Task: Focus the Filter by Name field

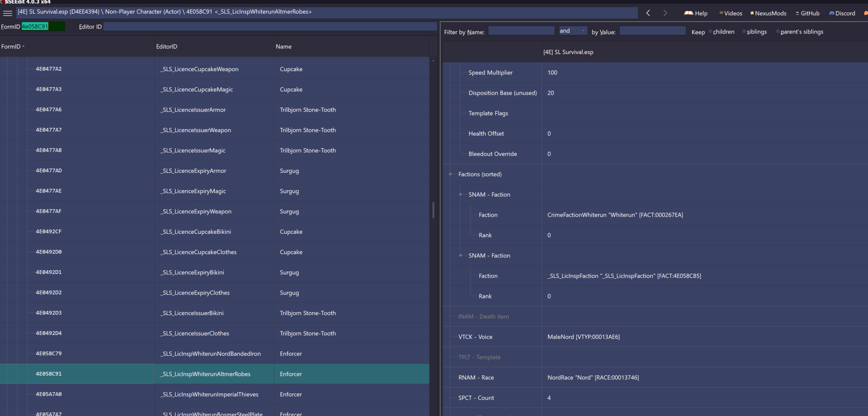Action: click(x=521, y=31)
